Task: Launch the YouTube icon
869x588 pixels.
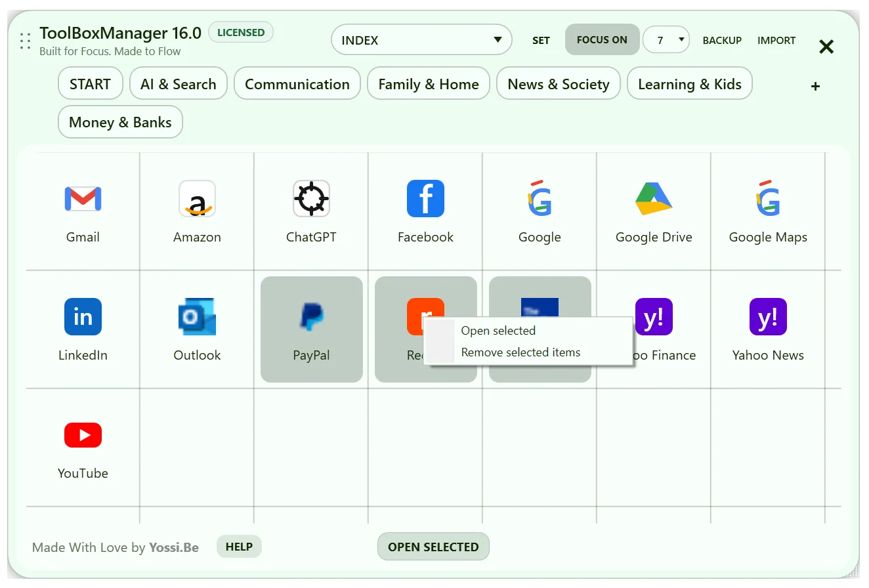Action: 83,434
